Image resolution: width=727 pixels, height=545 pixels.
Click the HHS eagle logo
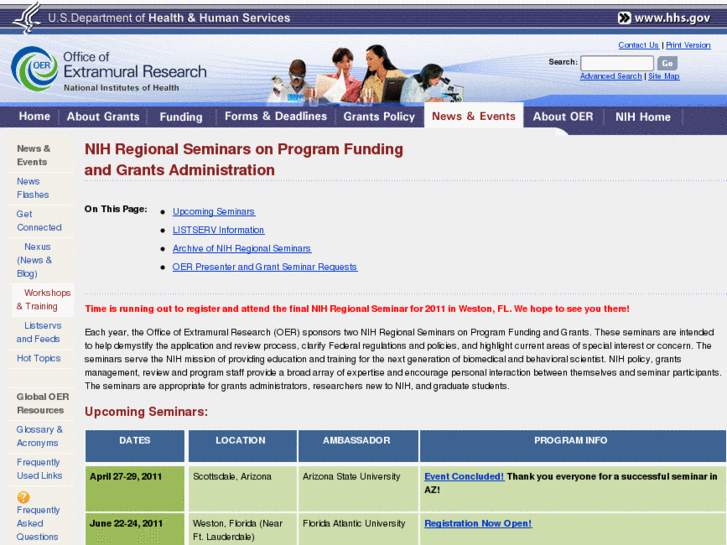click(27, 18)
